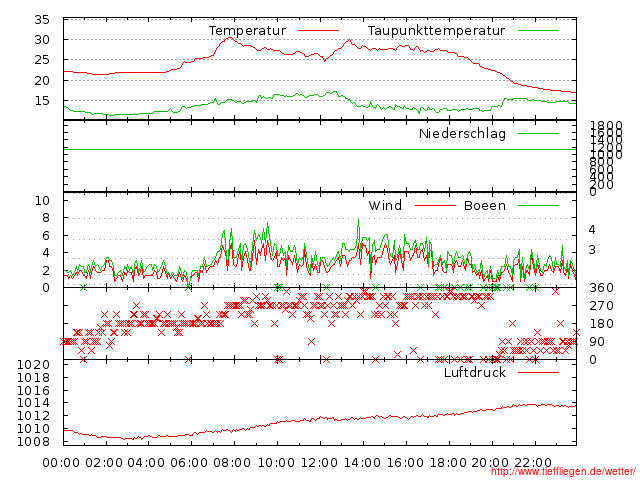Click the 12:00 time axis label

coord(319,462)
